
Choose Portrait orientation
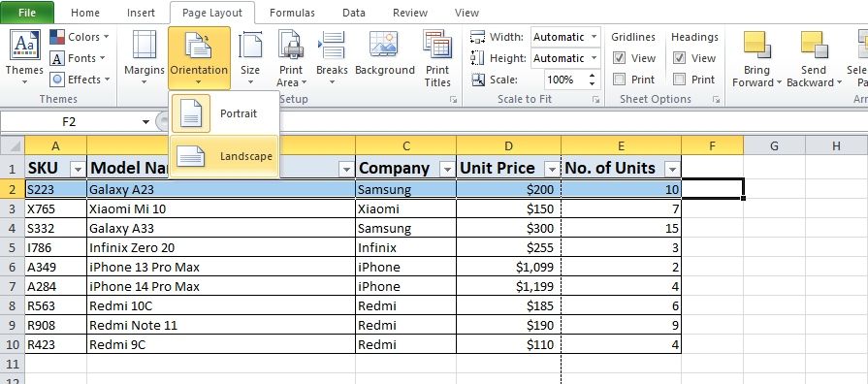click(224, 113)
